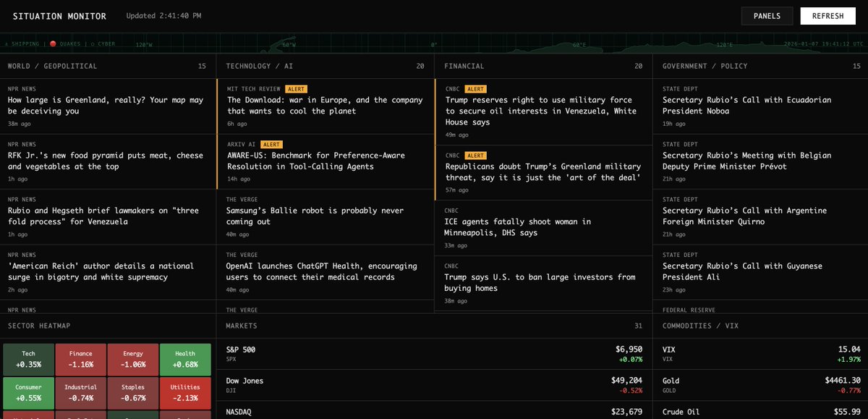Click Gold price $4461.30
The height and width of the screenshot is (419, 868).
843,381
